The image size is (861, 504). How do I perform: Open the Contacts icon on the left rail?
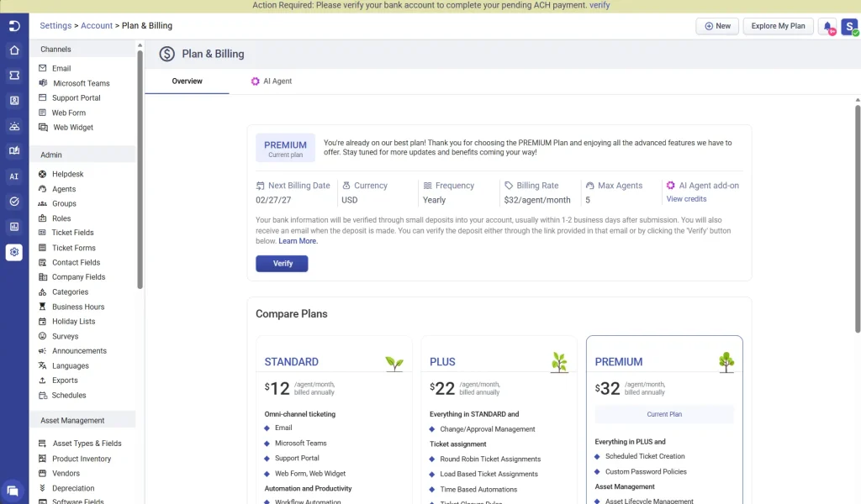click(12, 100)
